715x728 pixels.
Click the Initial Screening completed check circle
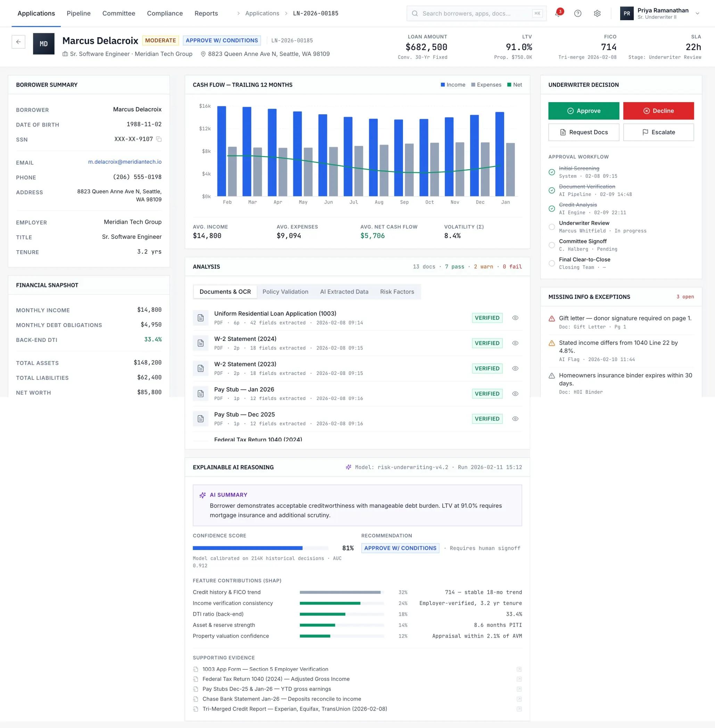(552, 172)
